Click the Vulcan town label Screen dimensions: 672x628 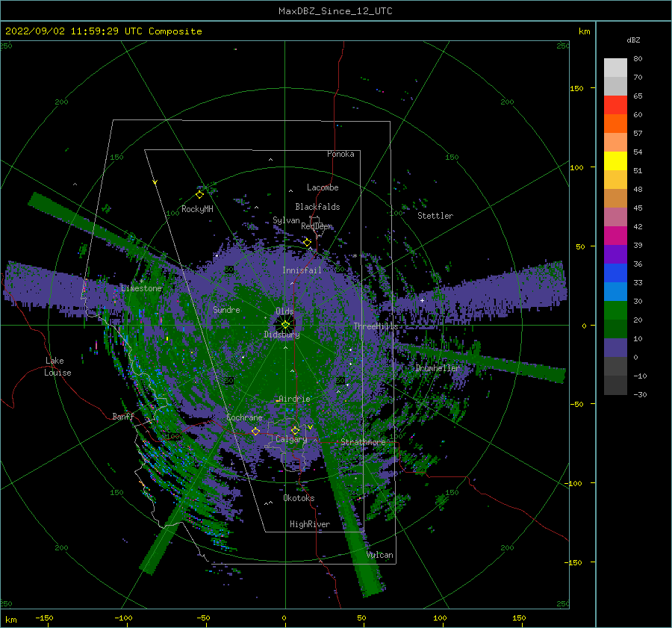coord(380,555)
